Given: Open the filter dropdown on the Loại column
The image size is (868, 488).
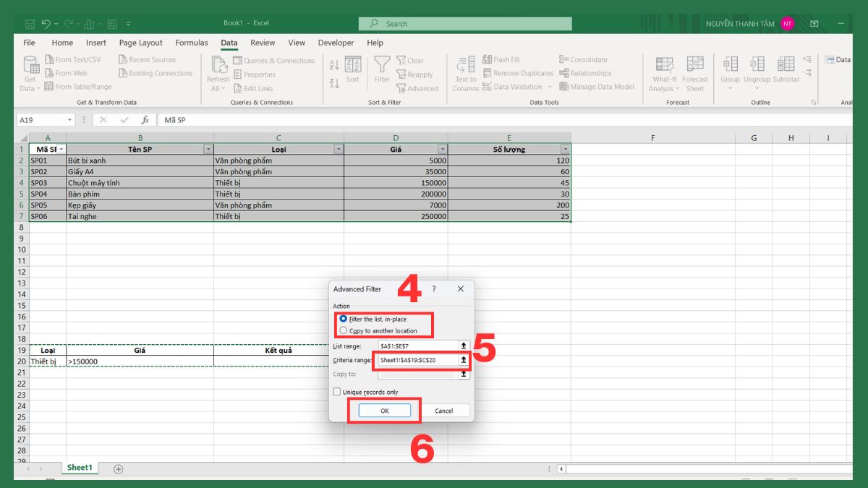Looking at the screenshot, I should tap(337, 149).
